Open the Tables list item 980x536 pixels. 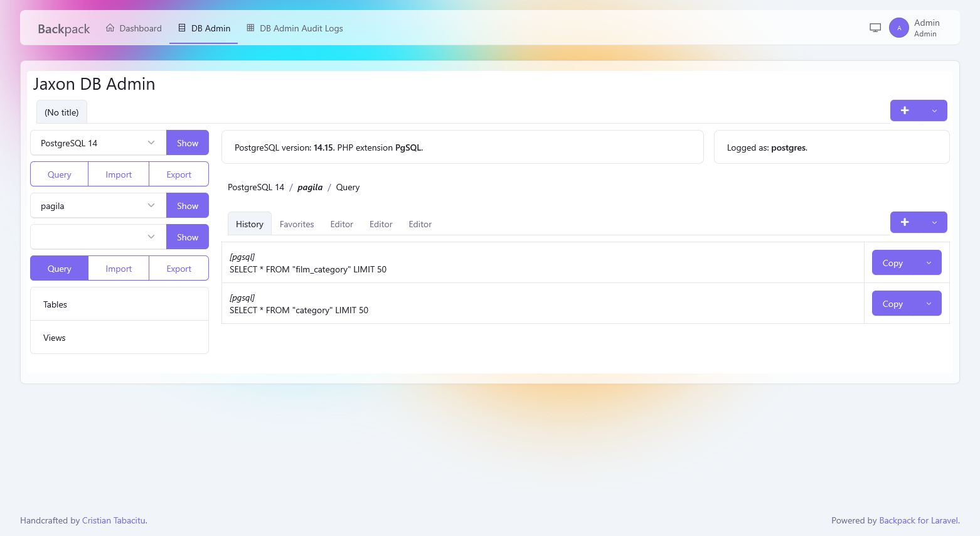pos(55,304)
